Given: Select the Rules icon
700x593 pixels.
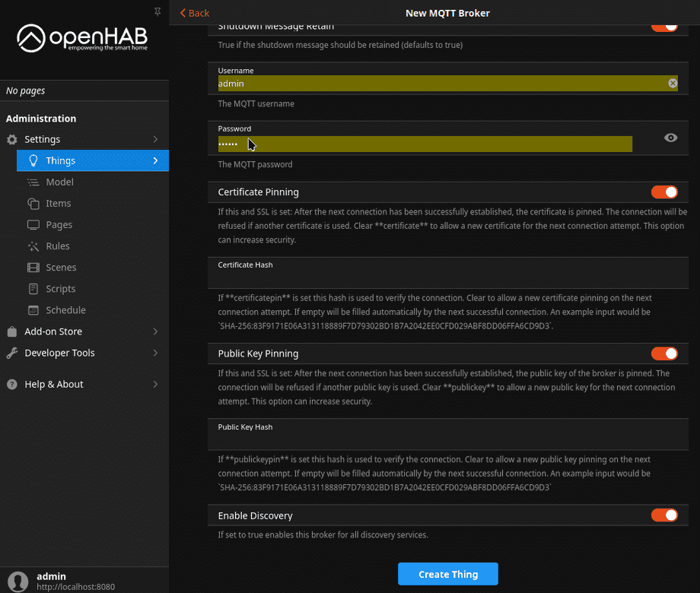Looking at the screenshot, I should [x=33, y=246].
